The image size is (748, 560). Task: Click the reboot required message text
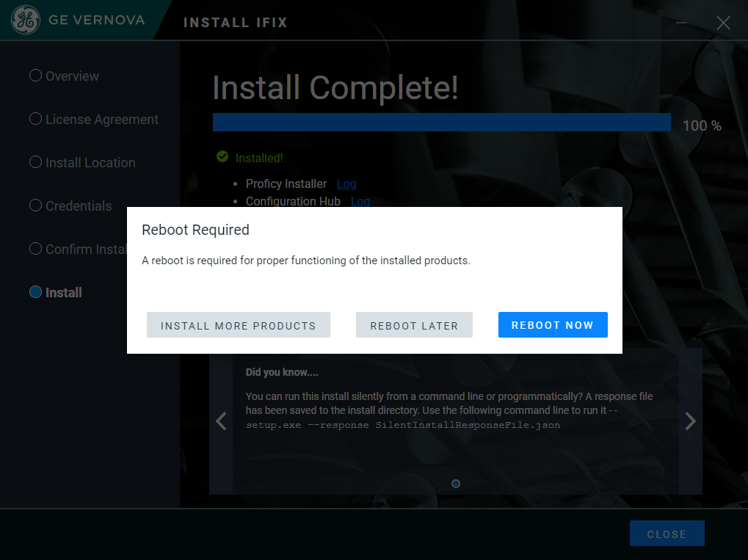(306, 261)
